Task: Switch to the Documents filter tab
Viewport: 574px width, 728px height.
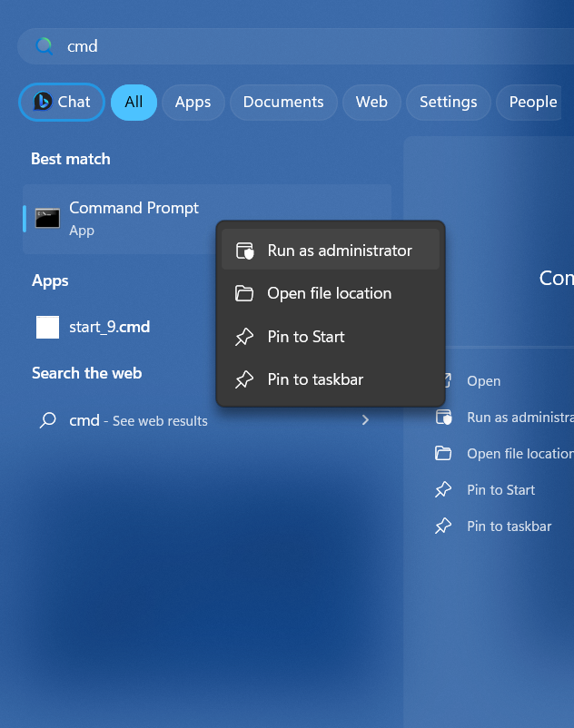Action: (x=283, y=103)
